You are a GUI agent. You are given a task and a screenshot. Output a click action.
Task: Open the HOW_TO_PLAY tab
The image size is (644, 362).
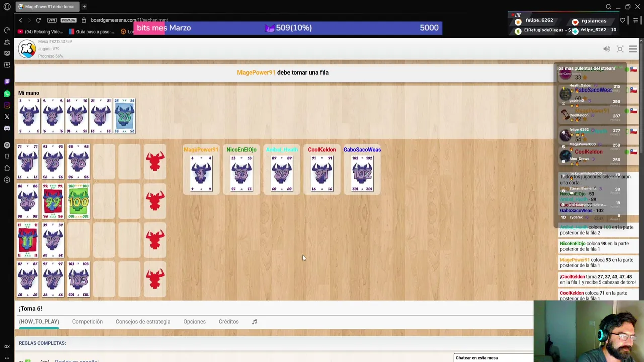point(39,322)
